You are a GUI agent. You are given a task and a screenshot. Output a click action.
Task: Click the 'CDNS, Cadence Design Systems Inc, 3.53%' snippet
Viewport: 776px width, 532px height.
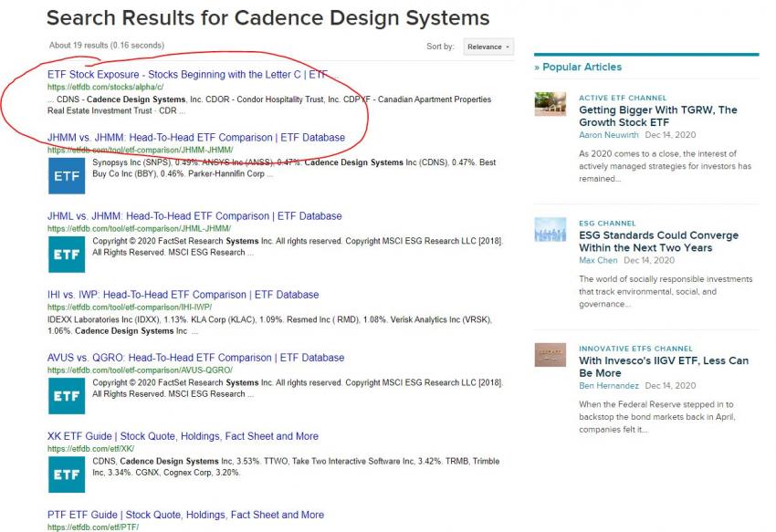296,466
